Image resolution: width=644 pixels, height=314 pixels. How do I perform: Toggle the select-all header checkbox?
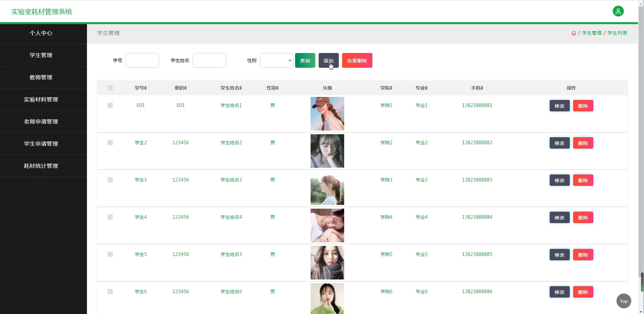[110, 88]
